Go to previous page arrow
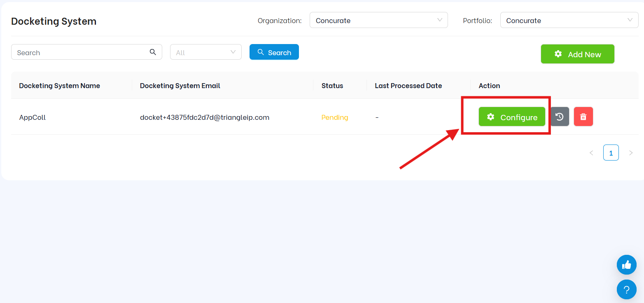644x303 pixels. click(x=591, y=153)
